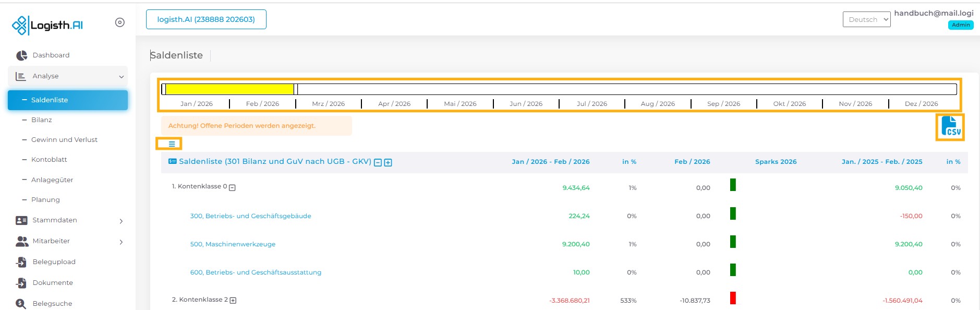Open the hamburger menu above the table
This screenshot has height=310, width=980.
point(172,144)
